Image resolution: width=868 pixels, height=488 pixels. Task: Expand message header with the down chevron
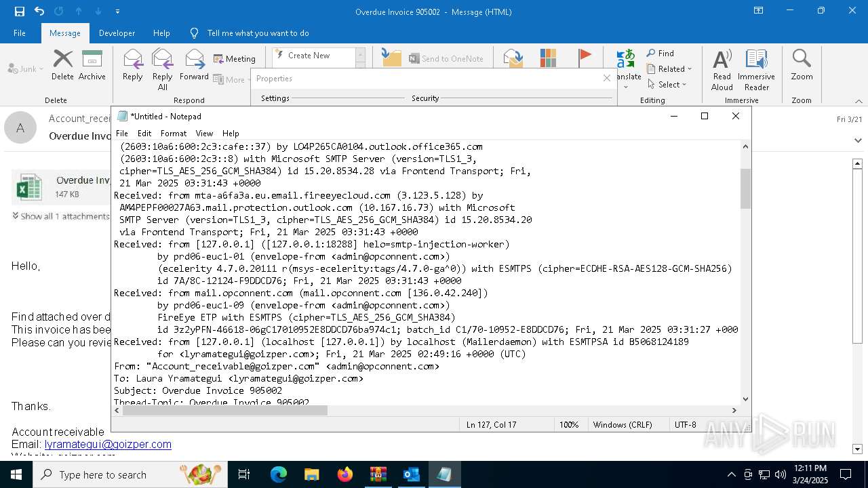[x=857, y=140]
